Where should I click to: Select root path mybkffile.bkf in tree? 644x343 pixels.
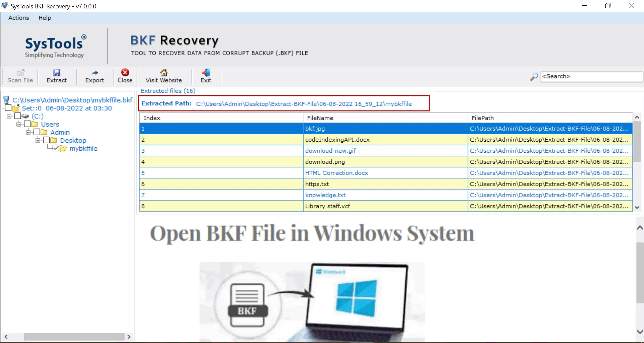point(72,100)
